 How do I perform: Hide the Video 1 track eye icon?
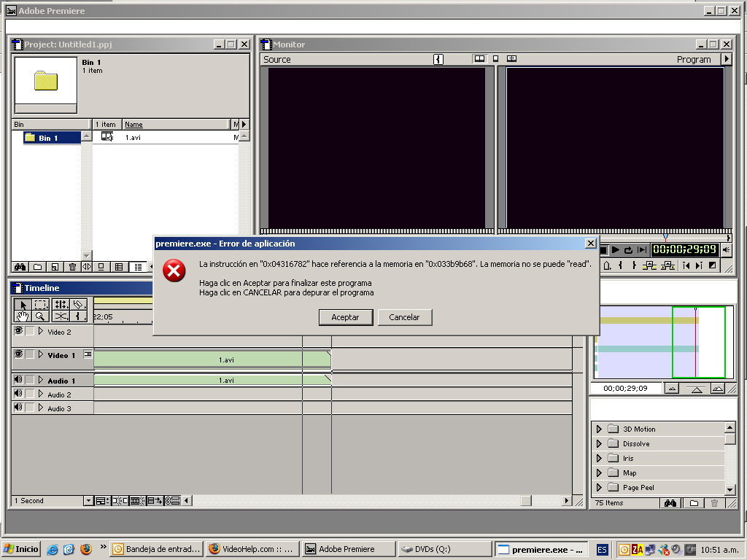pyautogui.click(x=18, y=354)
